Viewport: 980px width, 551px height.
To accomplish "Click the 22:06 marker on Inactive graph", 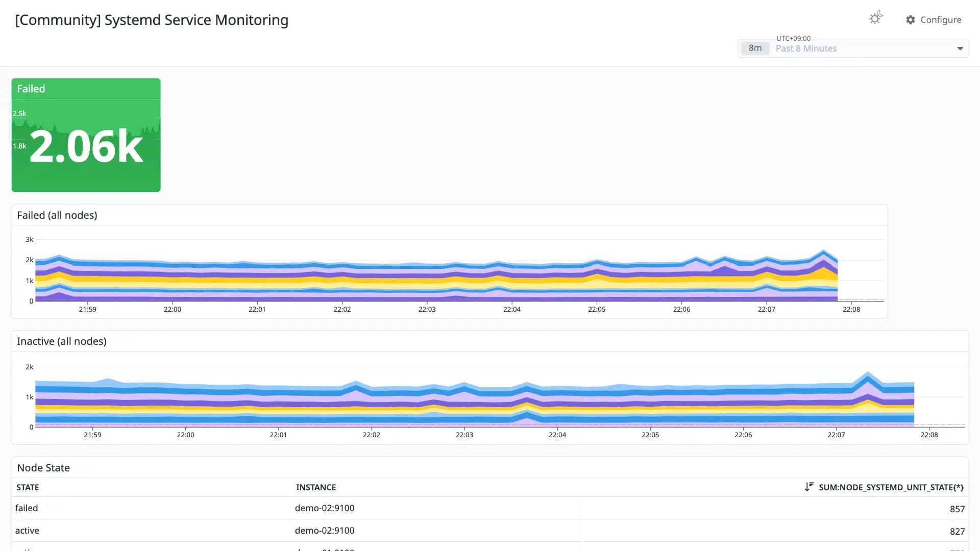I will 743,435.
